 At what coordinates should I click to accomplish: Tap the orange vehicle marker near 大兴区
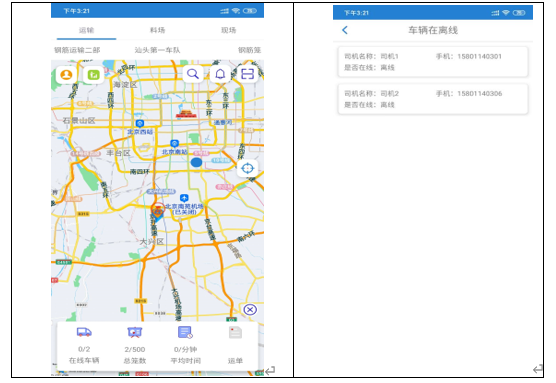click(157, 212)
